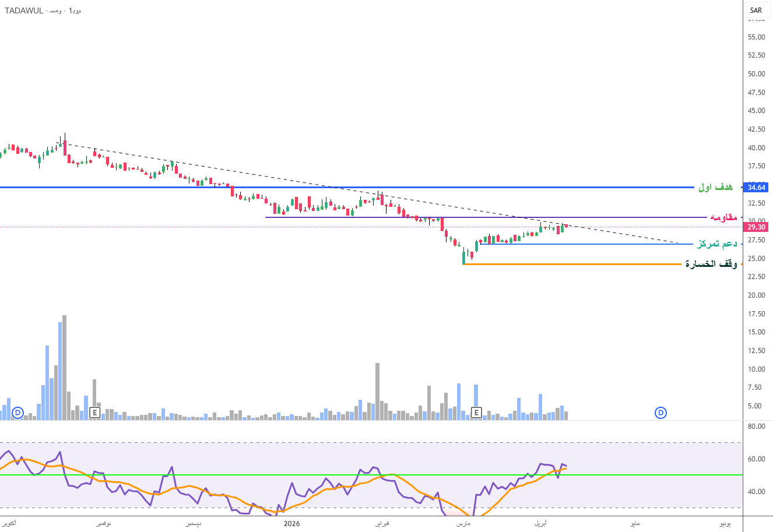This screenshot has width=773, height=532.
Task: Click the 2026 label on time axis
Action: click(x=291, y=524)
